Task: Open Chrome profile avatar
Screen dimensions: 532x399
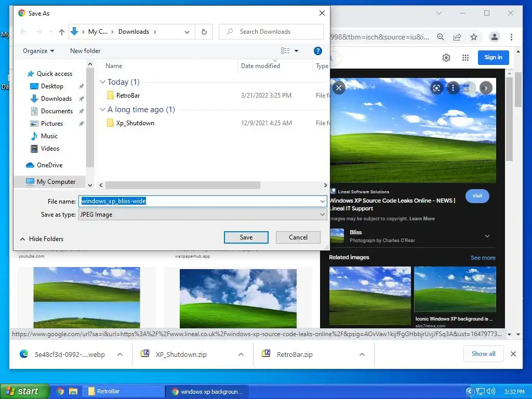Action: coord(495,37)
